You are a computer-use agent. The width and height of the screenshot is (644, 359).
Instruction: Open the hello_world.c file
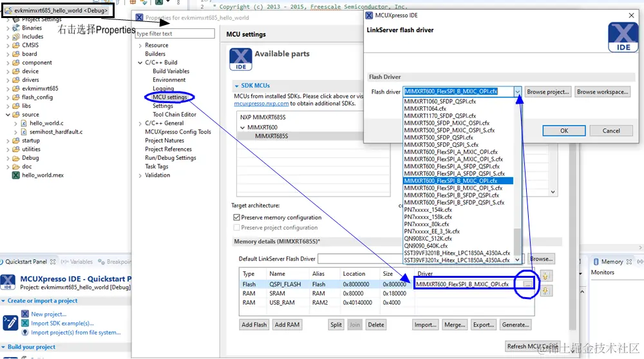(46, 123)
